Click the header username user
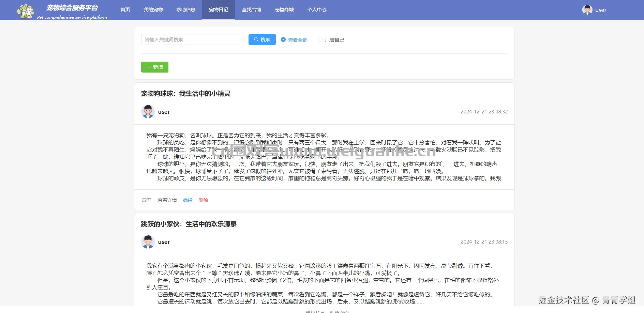 (x=601, y=10)
